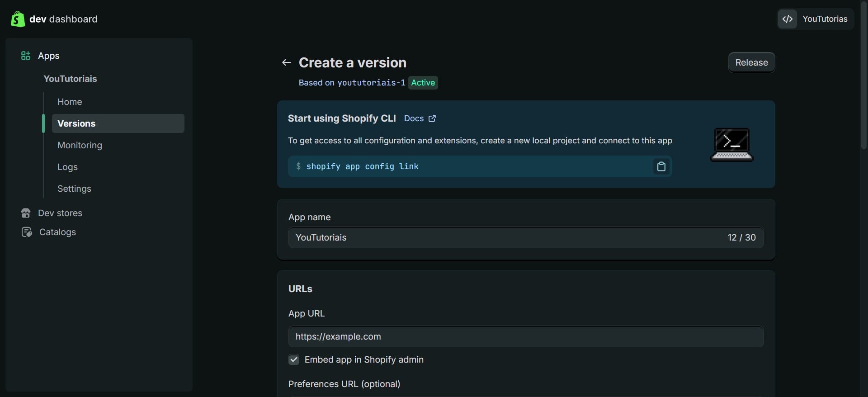Click the 12 / 30 character counter

pyautogui.click(x=741, y=237)
